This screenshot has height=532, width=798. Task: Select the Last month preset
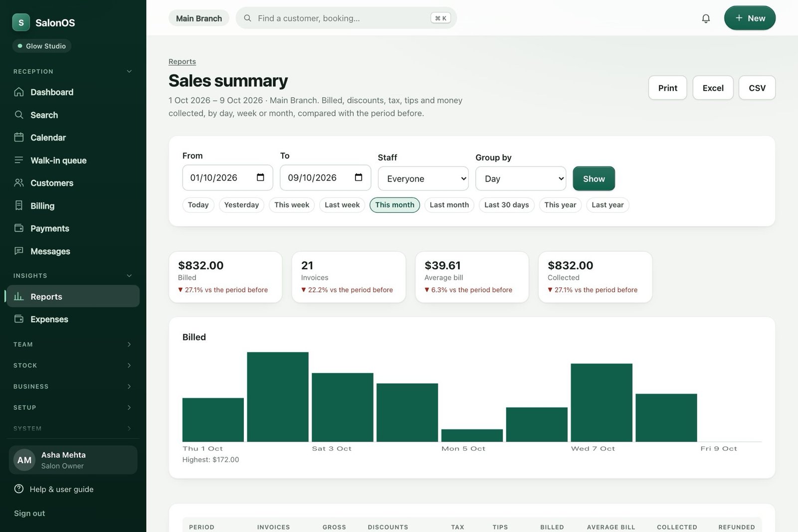[x=449, y=205]
